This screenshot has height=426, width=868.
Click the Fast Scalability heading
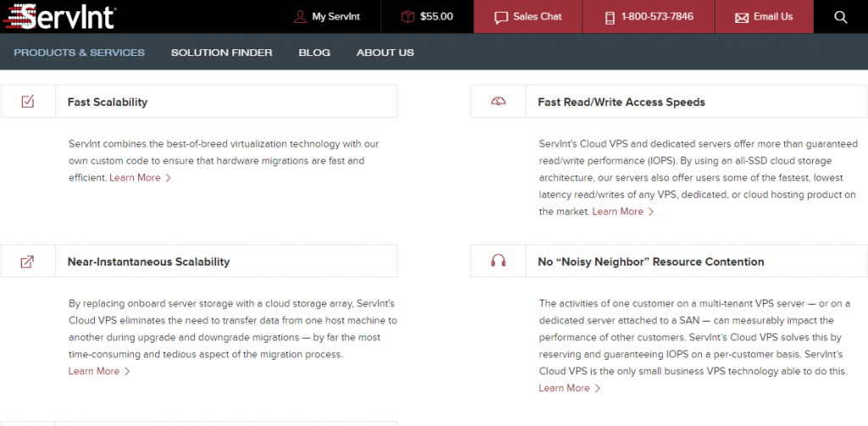(x=108, y=102)
